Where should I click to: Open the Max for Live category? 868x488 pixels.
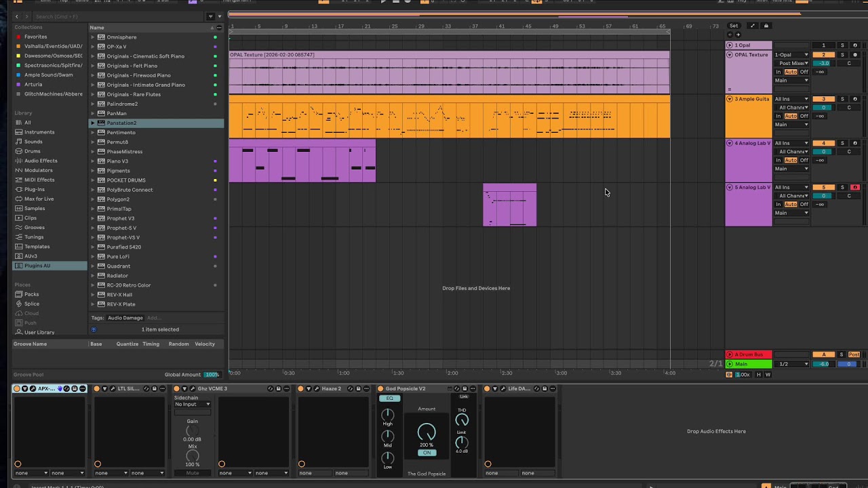tap(39, 199)
